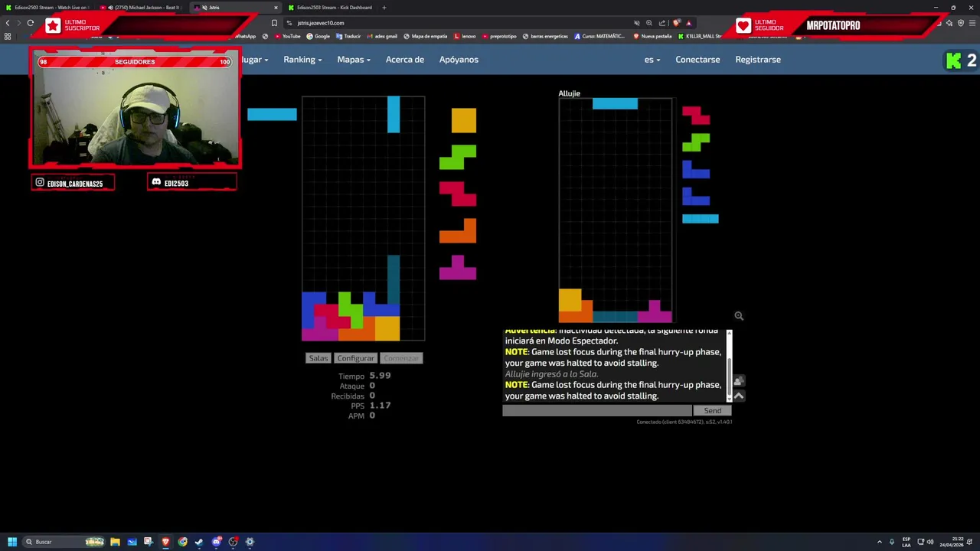Click the Brave shields icon in address bar
This screenshot has width=980, height=551.
point(677,23)
